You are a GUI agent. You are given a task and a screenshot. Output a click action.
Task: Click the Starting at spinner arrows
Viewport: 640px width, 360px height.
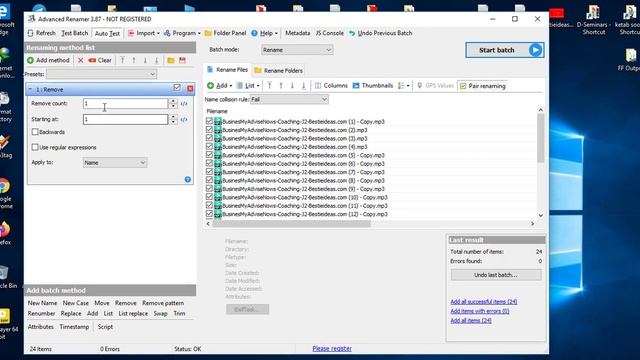point(173,119)
